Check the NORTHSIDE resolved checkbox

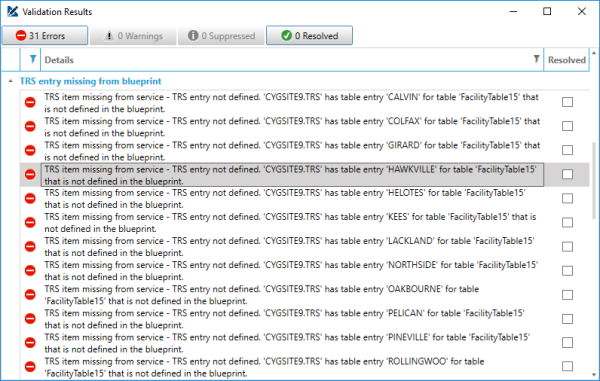567,271
